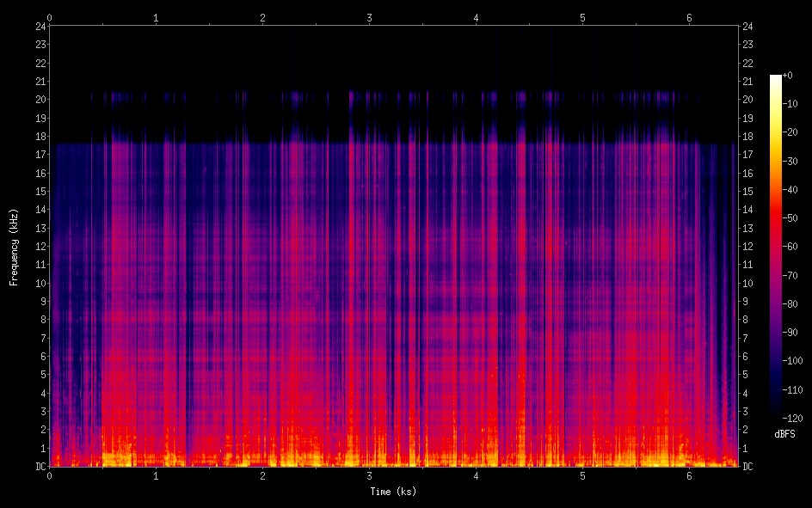Click the 18 label on right frequency axis
The width and height of the screenshot is (812, 508).
click(748, 136)
